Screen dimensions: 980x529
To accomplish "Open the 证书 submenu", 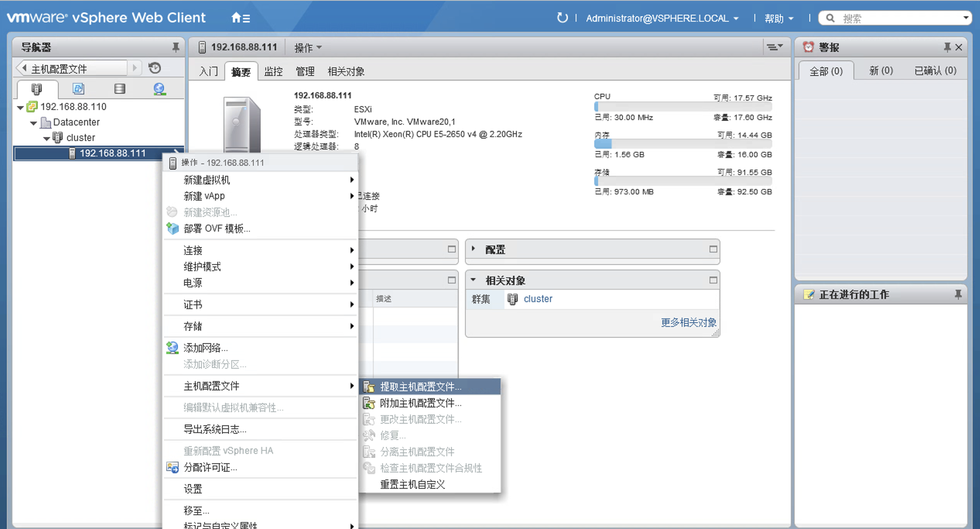I will point(261,305).
